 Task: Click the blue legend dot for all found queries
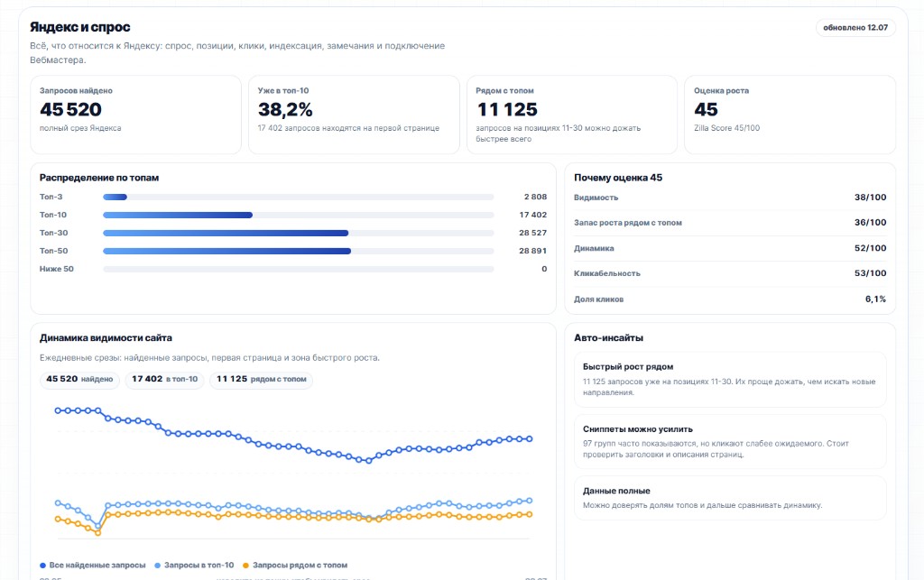coord(42,566)
